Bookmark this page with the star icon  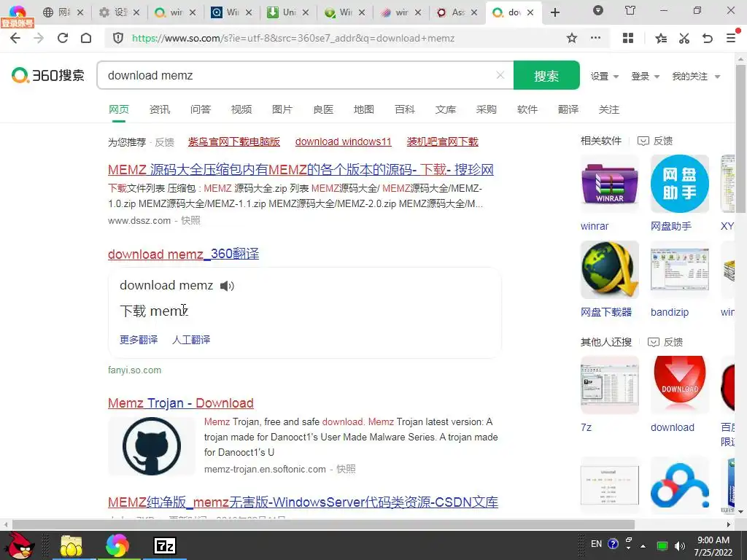[572, 38]
